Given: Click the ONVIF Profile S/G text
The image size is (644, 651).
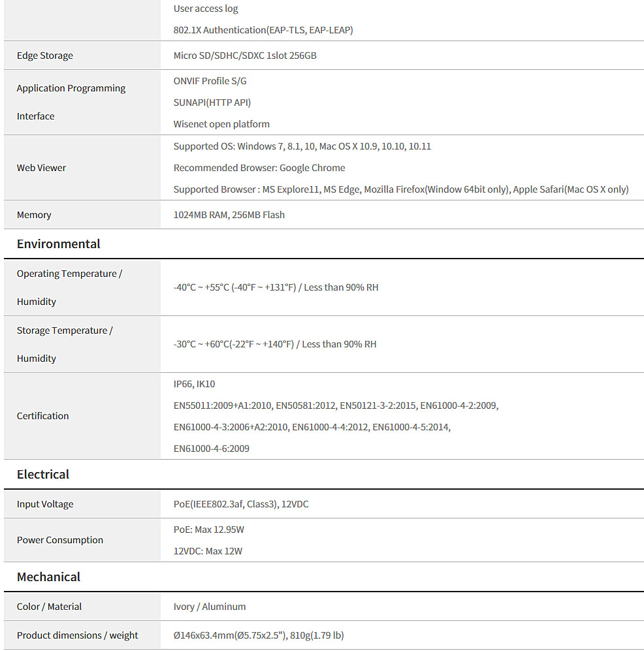Looking at the screenshot, I should 210,81.
